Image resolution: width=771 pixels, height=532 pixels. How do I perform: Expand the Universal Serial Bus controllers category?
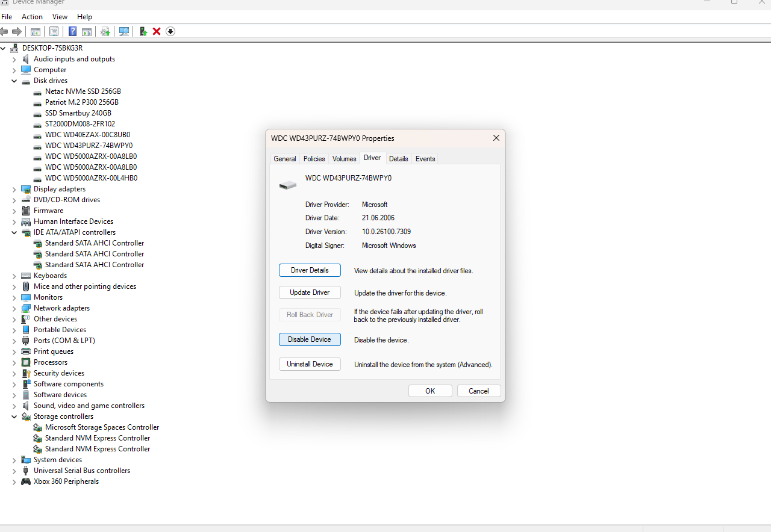[14, 471]
